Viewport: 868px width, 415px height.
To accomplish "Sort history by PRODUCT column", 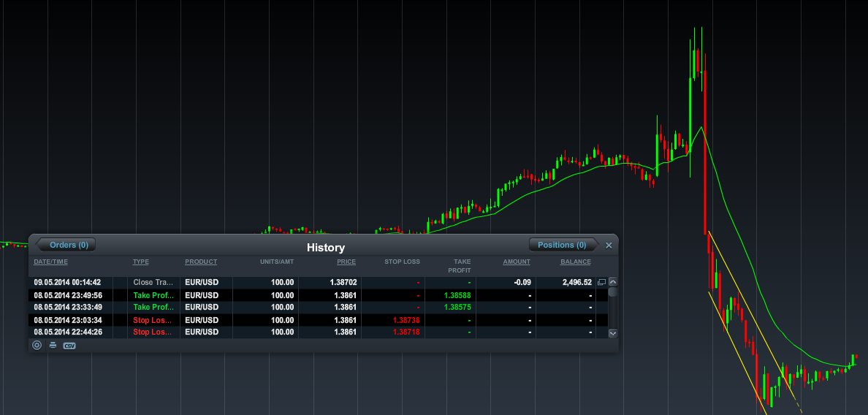I will pos(201,262).
